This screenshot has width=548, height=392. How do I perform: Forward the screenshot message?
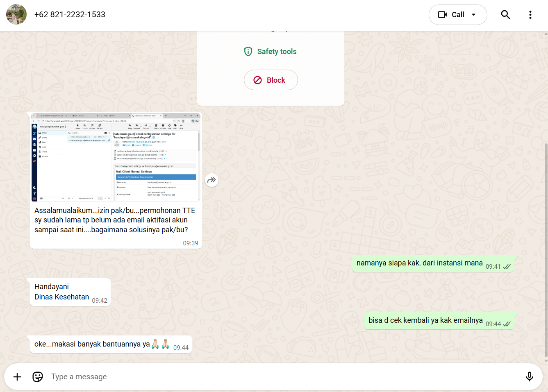pos(211,180)
